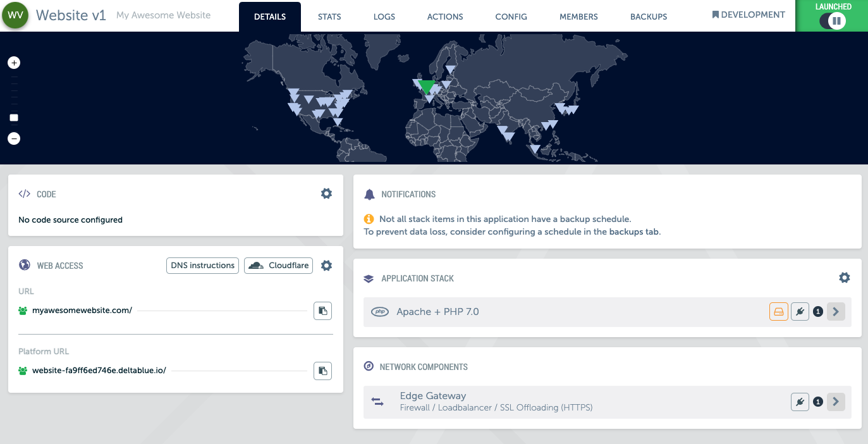
Task: Click the map zoom out minus button
Action: [14, 139]
